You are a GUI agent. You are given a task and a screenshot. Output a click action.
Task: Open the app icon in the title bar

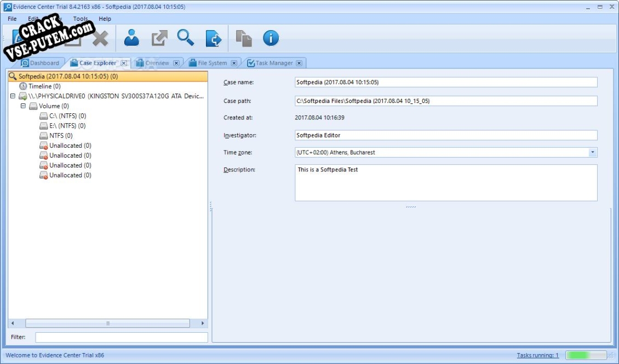[x=7, y=7]
